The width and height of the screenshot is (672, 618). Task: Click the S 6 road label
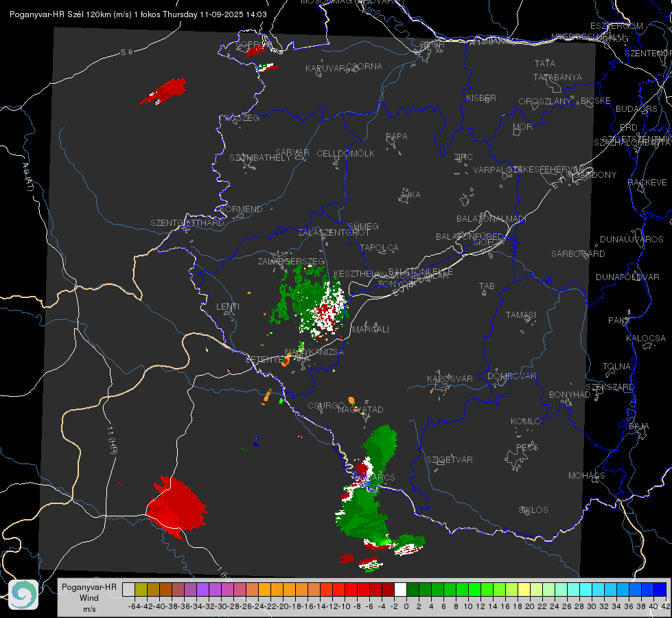click(x=126, y=52)
